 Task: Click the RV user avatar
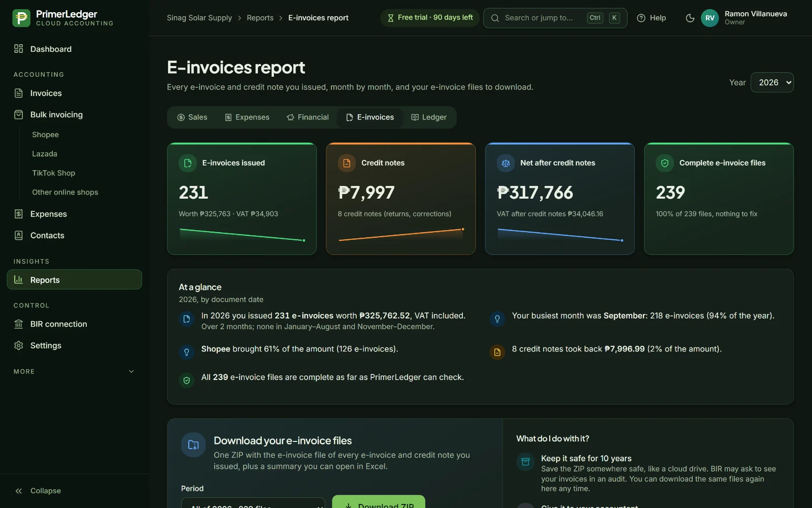click(710, 18)
